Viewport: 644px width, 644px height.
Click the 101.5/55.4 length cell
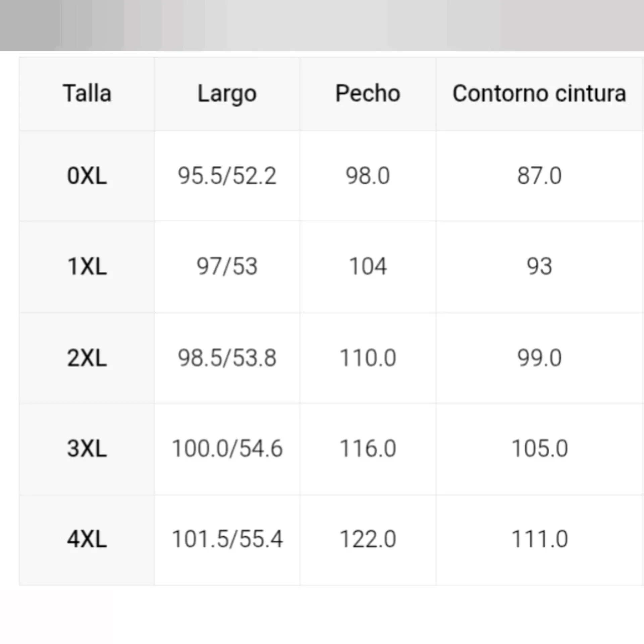click(227, 539)
